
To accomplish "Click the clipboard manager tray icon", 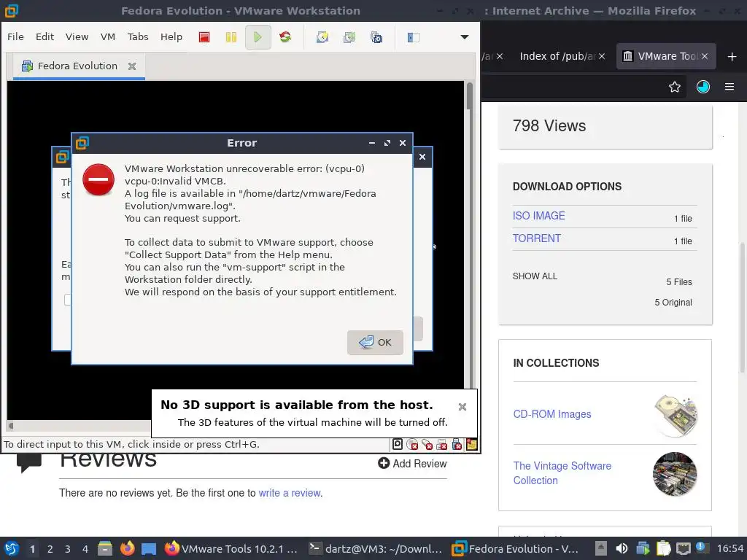I will pyautogui.click(x=663, y=548).
